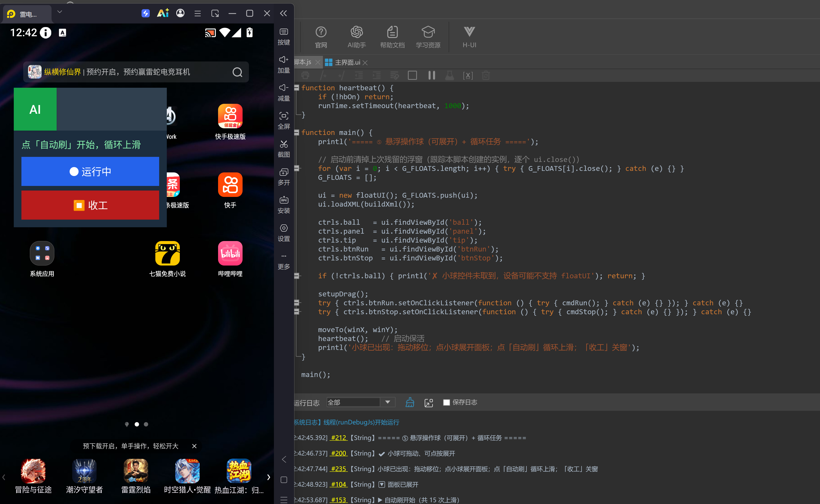Jump to log line #212
The width and height of the screenshot is (820, 504).
click(338, 438)
